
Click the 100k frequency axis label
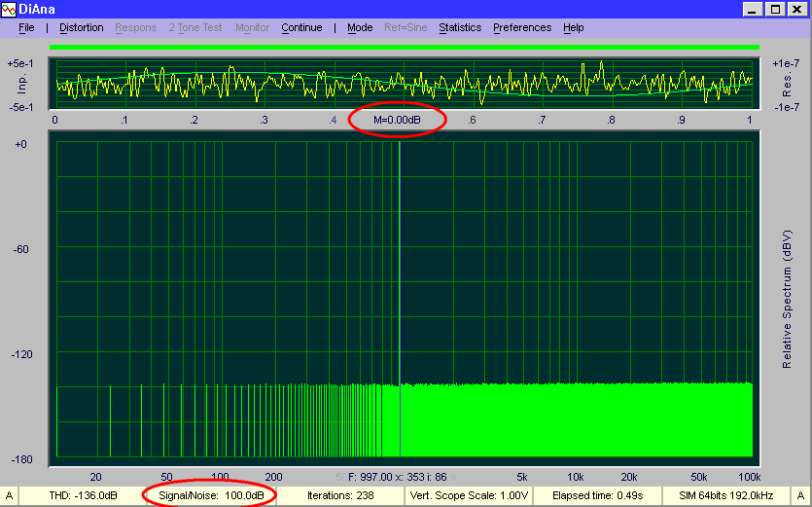pos(750,477)
